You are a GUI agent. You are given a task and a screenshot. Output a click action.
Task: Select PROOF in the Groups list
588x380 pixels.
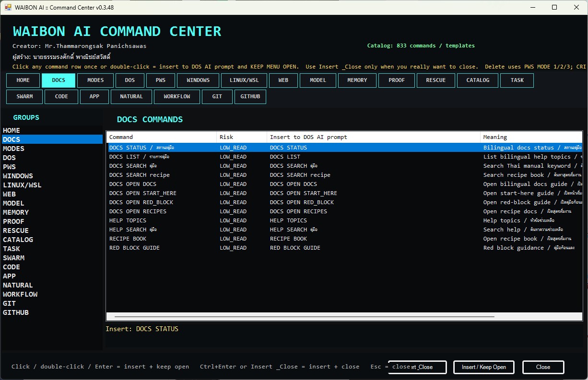pyautogui.click(x=52, y=221)
